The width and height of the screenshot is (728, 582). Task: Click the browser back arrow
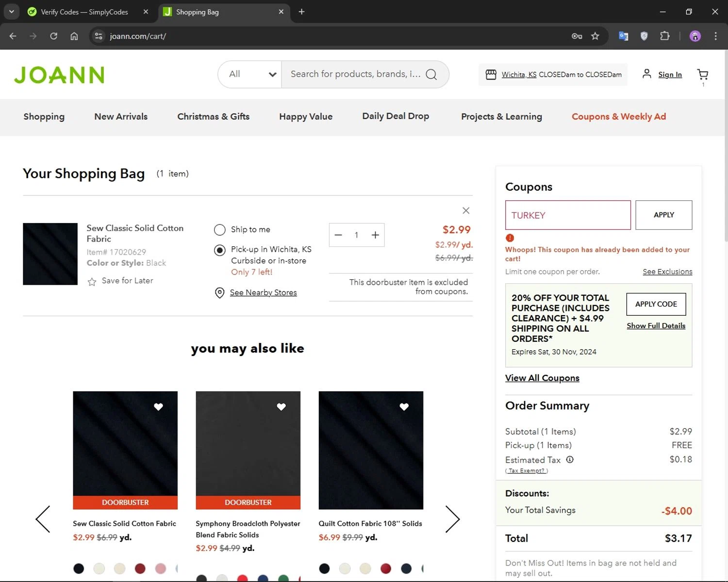(x=13, y=36)
